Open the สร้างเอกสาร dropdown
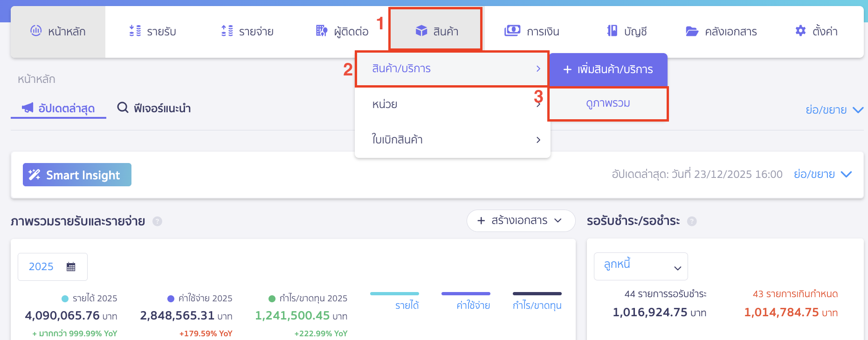This screenshot has height=340, width=868. click(521, 221)
